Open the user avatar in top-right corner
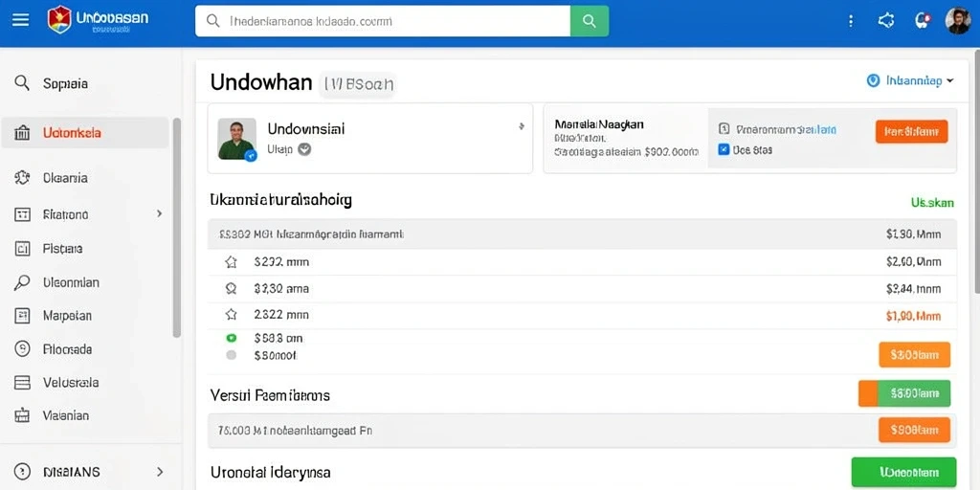The image size is (980, 490). point(957,21)
